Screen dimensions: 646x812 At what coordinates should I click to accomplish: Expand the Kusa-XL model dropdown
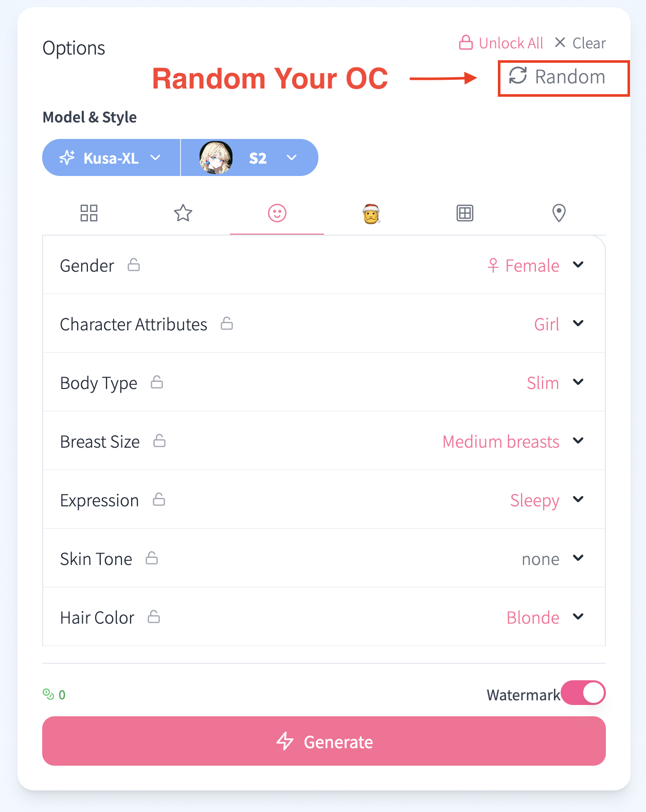pyautogui.click(x=111, y=157)
